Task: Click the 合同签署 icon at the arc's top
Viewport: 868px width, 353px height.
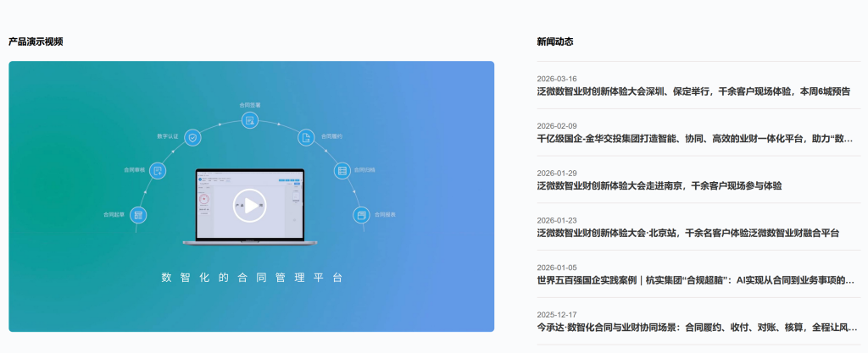Action: [250, 120]
